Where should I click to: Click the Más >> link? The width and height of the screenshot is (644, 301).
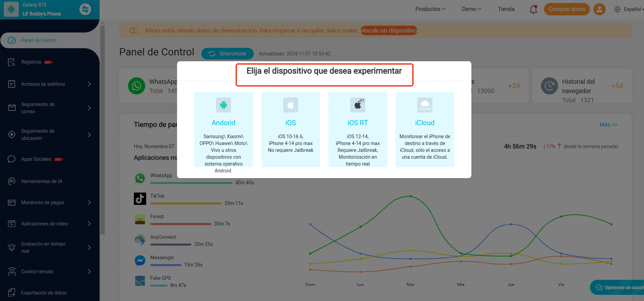coord(608,125)
